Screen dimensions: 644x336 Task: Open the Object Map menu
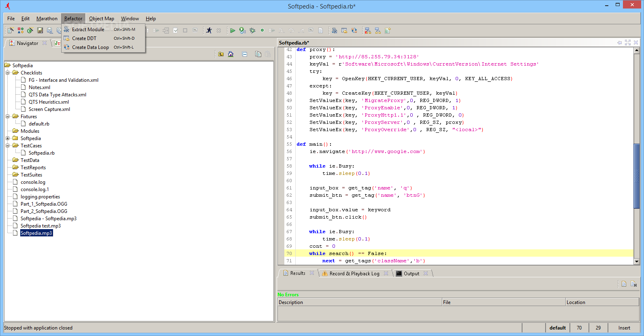pos(102,19)
